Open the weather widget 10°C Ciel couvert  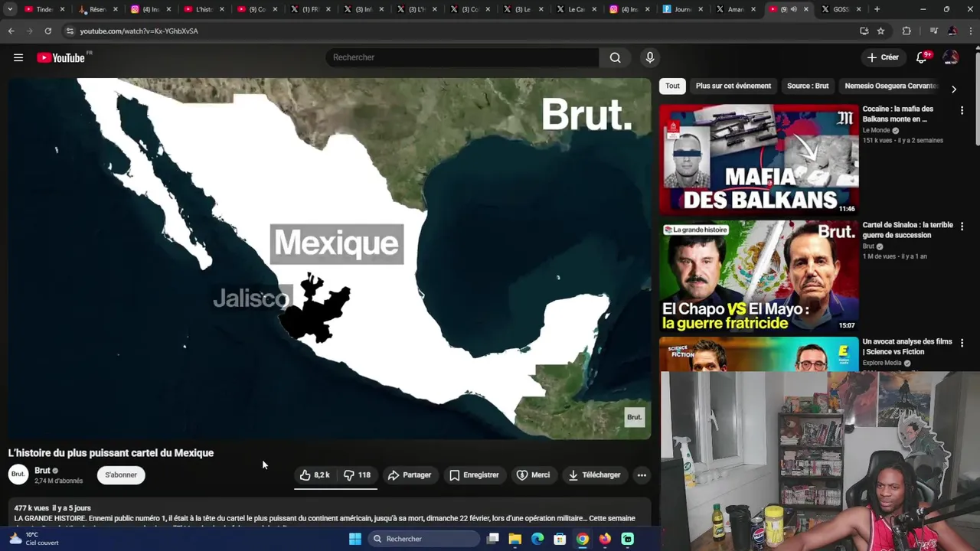click(x=34, y=539)
